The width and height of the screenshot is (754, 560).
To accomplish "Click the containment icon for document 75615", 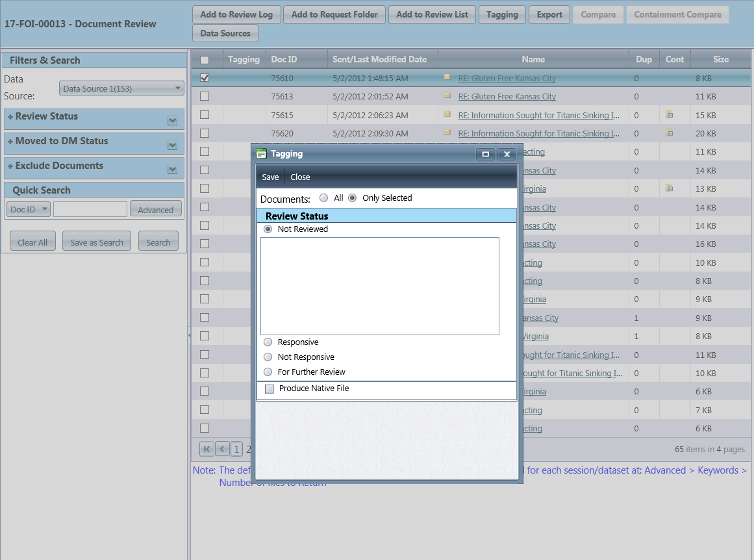I will (669, 115).
